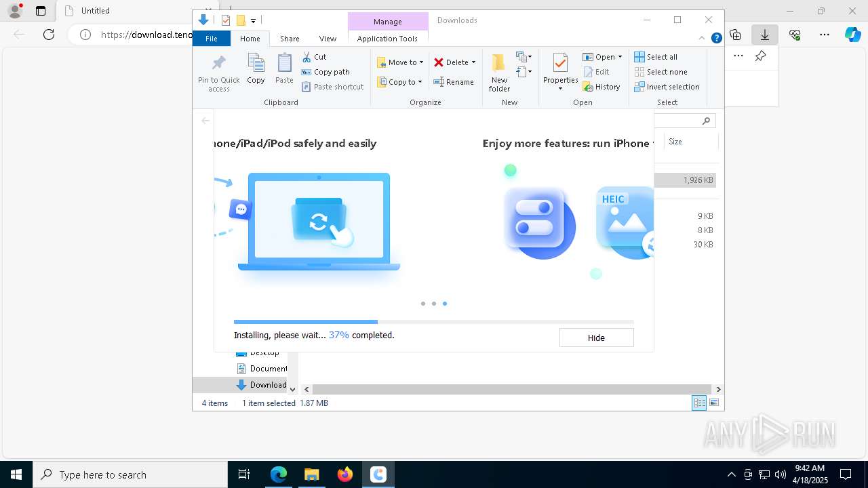Create a New folder

pos(499,73)
